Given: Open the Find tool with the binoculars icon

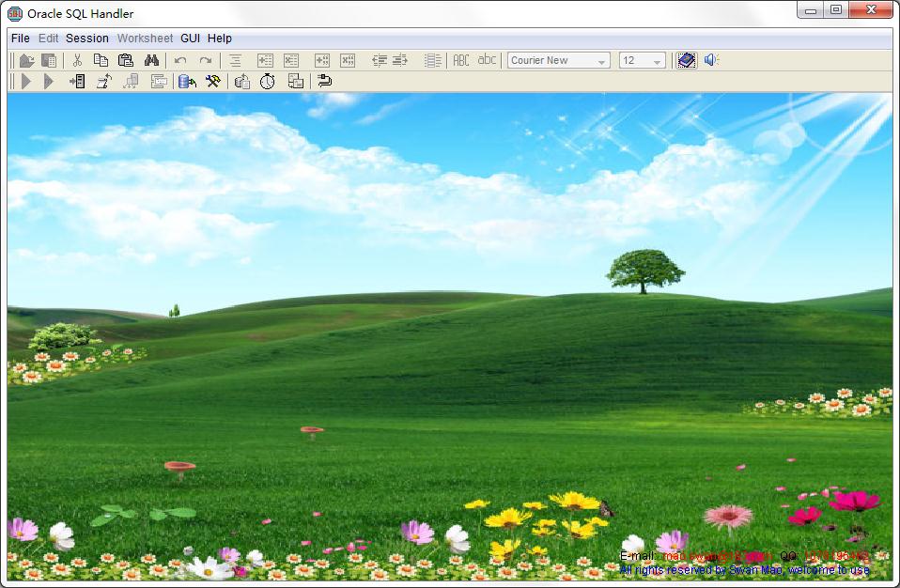Looking at the screenshot, I should point(151,59).
